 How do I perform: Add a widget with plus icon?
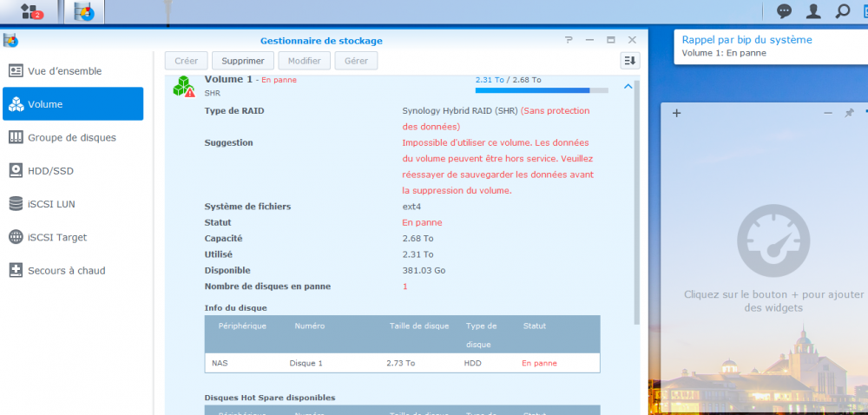[x=676, y=114]
